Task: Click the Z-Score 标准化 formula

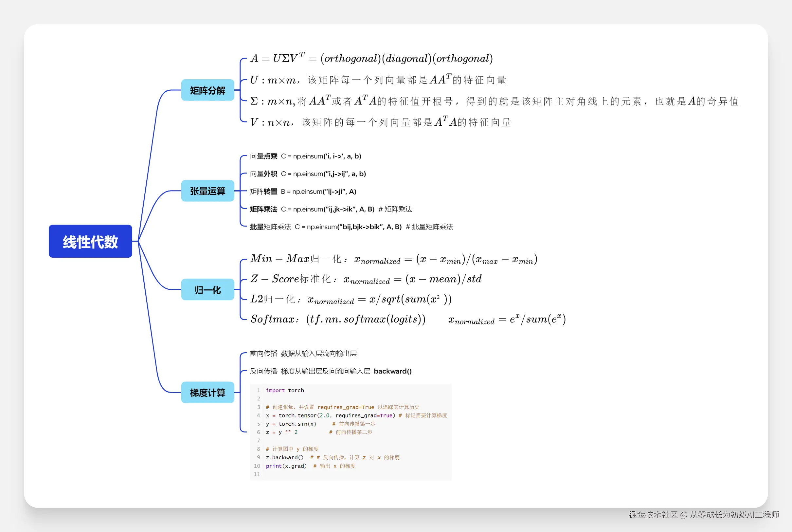Action: pos(366,279)
